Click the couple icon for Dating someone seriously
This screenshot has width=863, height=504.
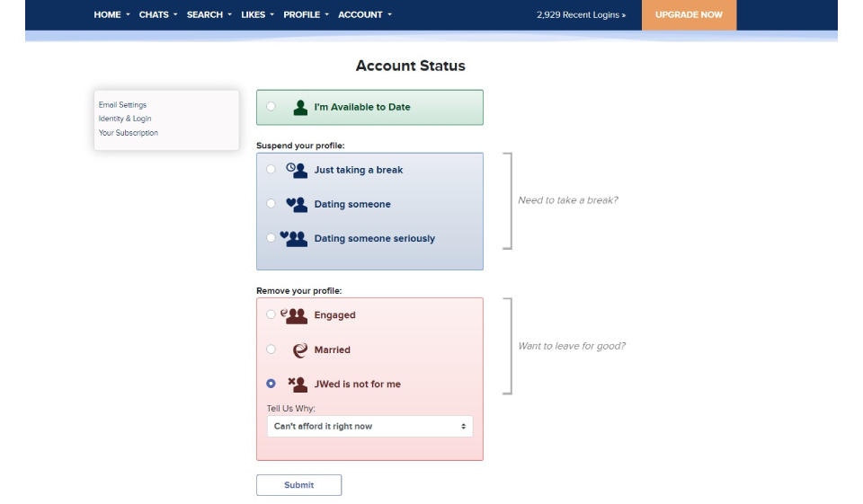294,238
